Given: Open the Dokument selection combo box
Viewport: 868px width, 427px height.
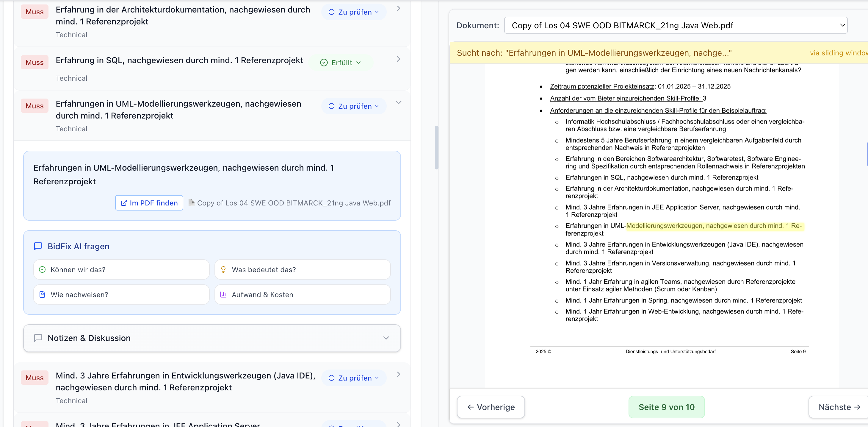Looking at the screenshot, I should pos(676,25).
